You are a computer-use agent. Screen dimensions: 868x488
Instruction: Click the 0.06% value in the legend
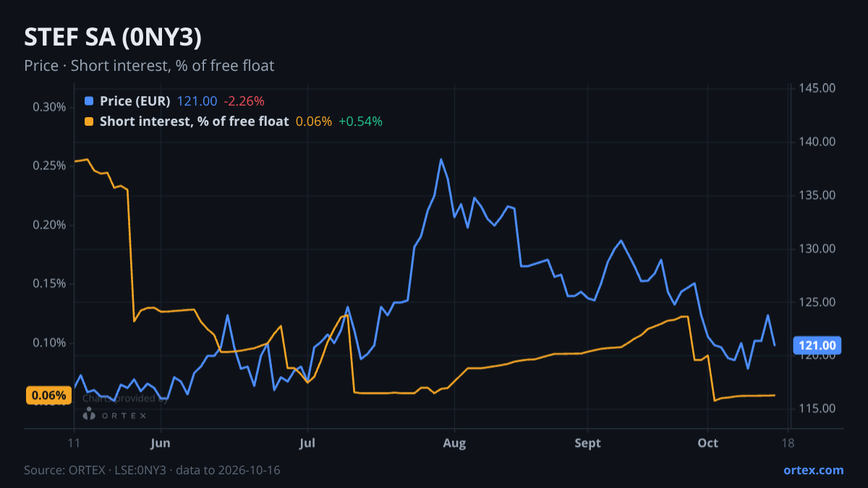[x=314, y=121]
